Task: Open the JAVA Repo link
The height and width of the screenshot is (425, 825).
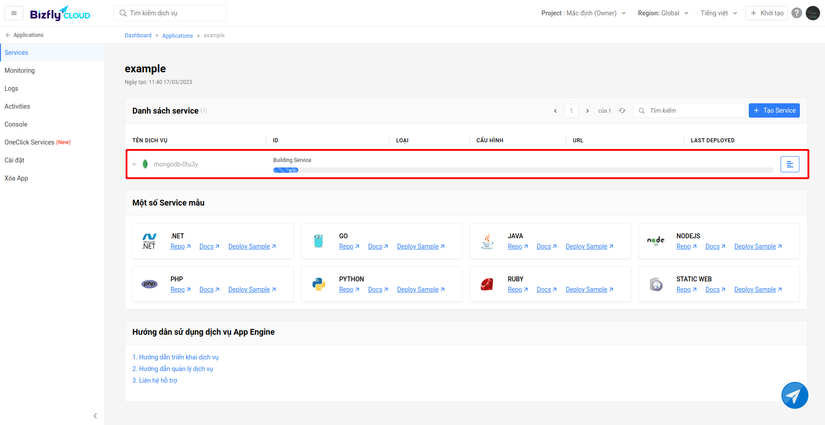Action: (518, 246)
